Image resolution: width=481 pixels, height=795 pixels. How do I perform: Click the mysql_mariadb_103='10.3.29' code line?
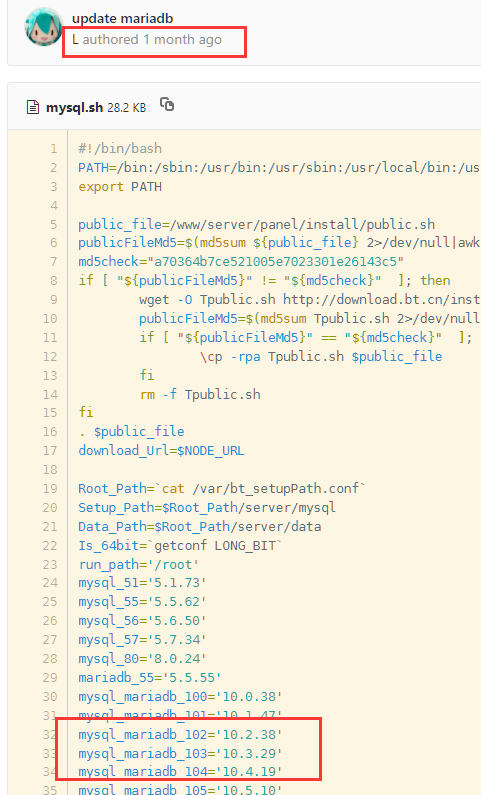point(180,753)
